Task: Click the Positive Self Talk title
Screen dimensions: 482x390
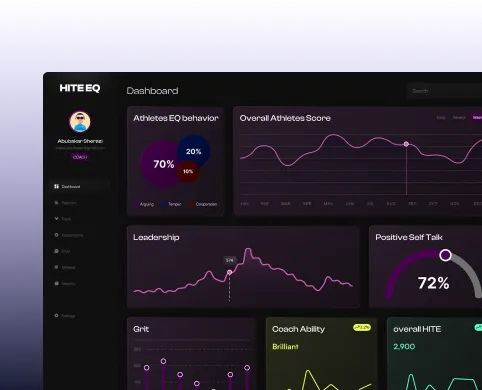Action: click(409, 237)
